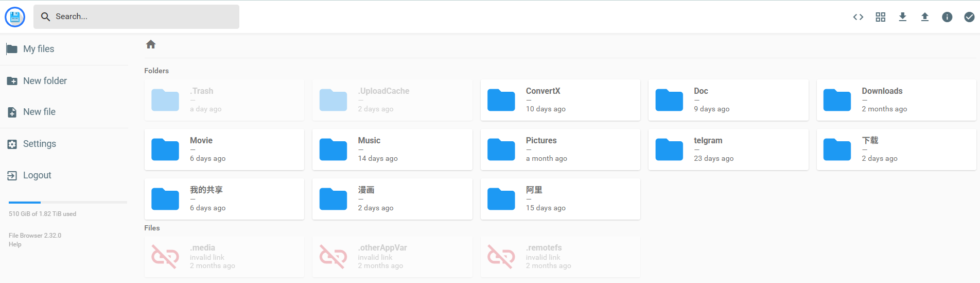
Task: Select the telgram folder icon
Action: pos(669,149)
